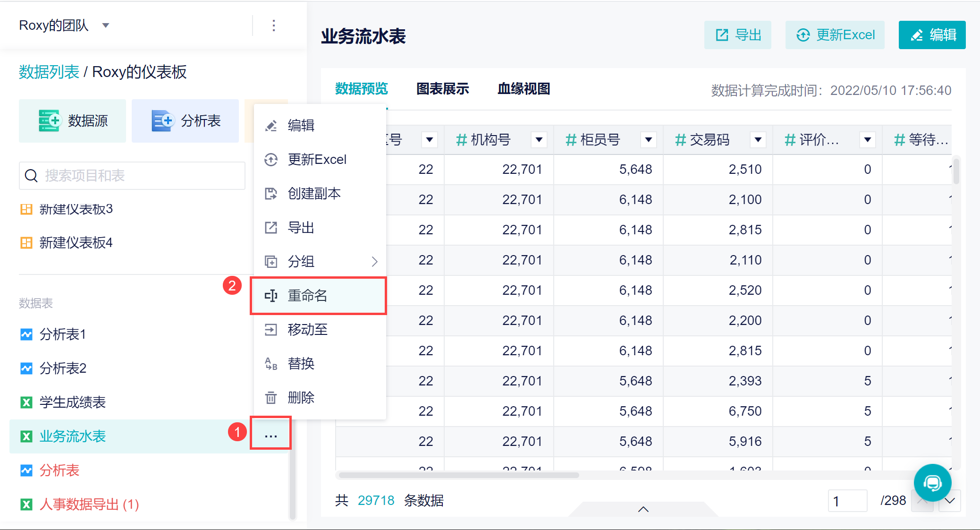Viewport: 980px width, 530px height.
Task: Choose 创建副本 from the context menu
Action: (314, 194)
